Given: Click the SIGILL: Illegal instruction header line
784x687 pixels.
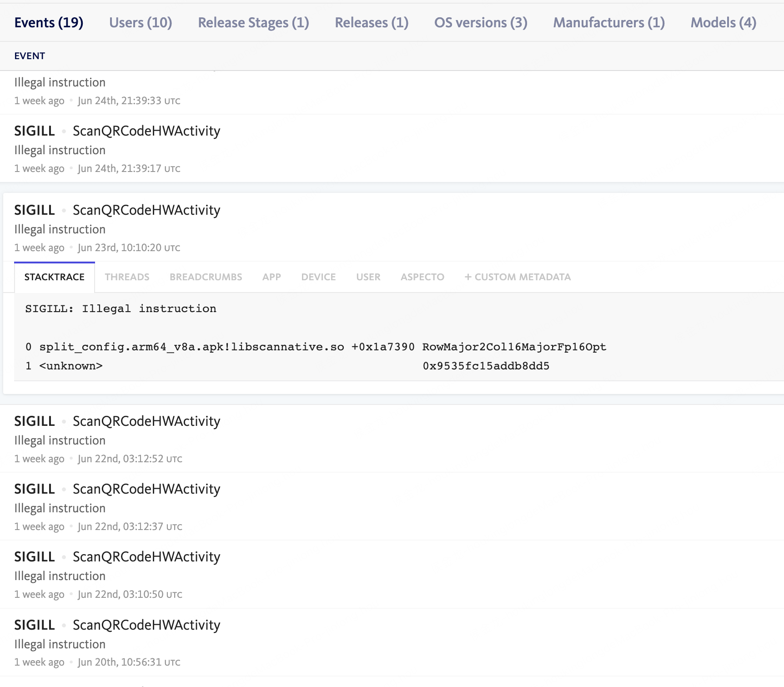Looking at the screenshot, I should [121, 308].
